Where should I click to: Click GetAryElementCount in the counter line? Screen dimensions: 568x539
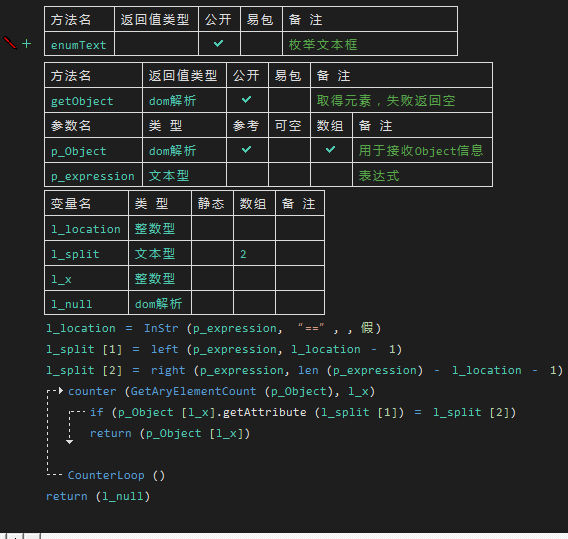pyautogui.click(x=193, y=391)
